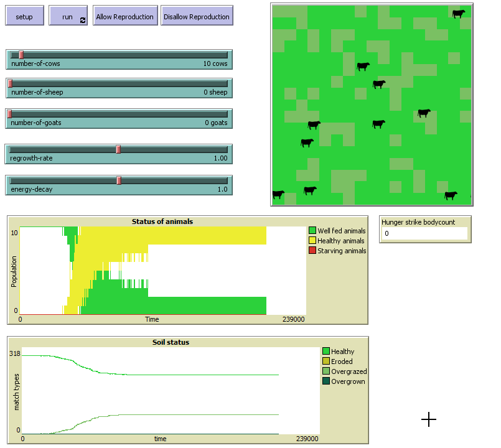501x448 pixels.
Task: Click the green Well fed animals legend swatch
Action: pyautogui.click(x=312, y=231)
